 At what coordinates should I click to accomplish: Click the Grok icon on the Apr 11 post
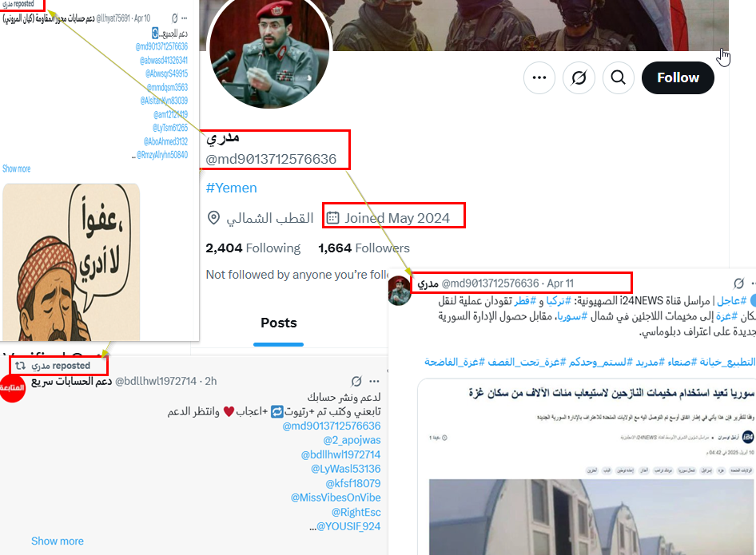coord(738,283)
